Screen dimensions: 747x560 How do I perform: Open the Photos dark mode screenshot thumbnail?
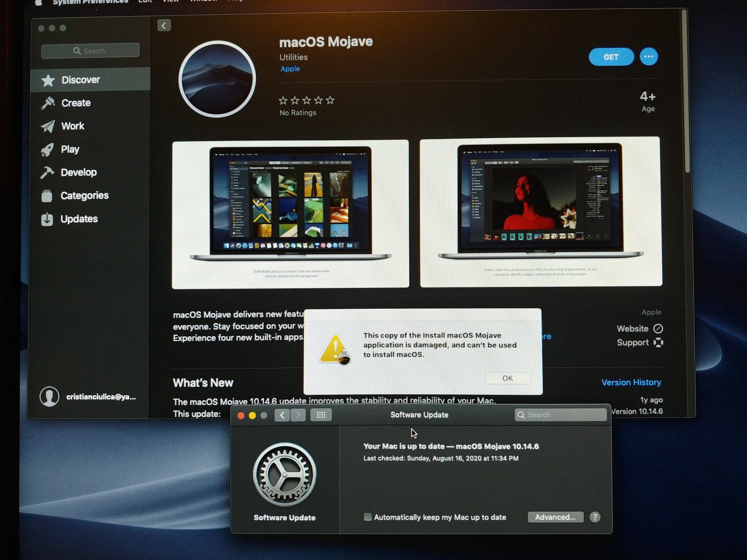click(291, 214)
